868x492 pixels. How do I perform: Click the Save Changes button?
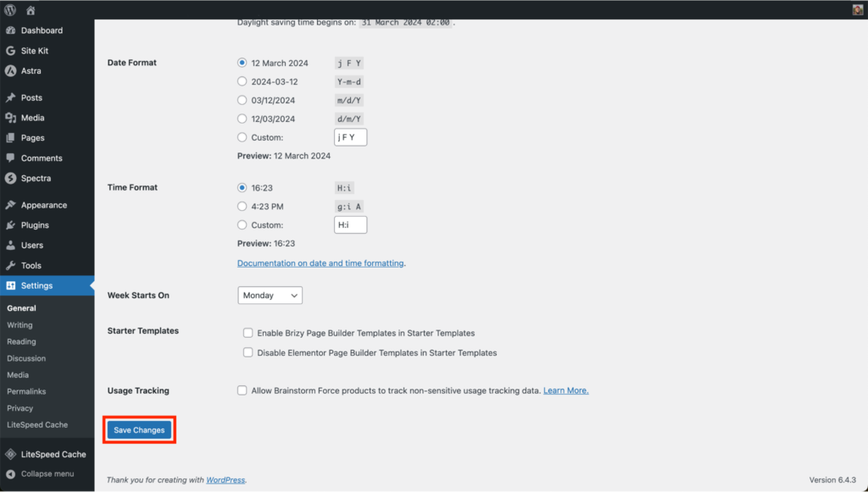coord(138,429)
